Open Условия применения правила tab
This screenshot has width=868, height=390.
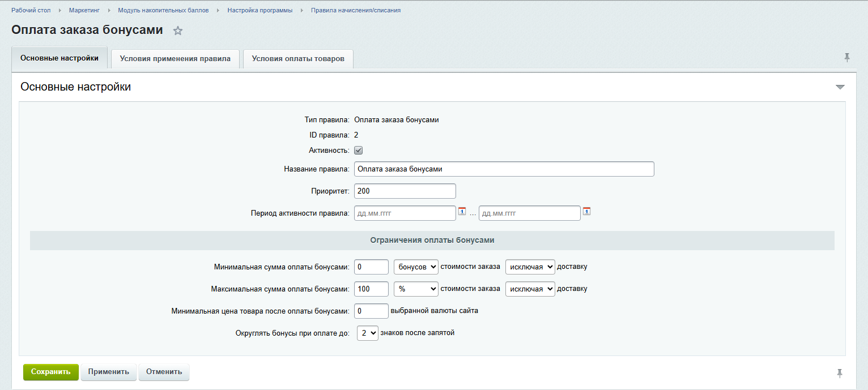click(175, 59)
